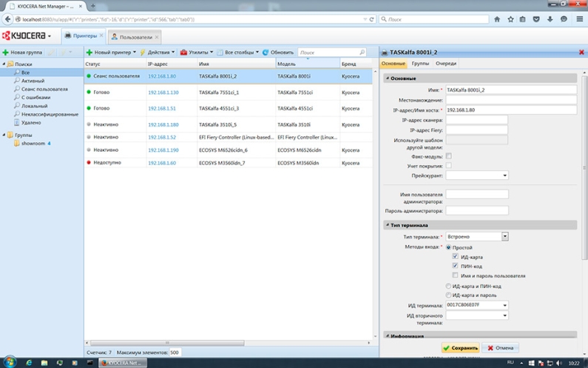Click the Refresh (Обновить) icon in toolbar

266,53
